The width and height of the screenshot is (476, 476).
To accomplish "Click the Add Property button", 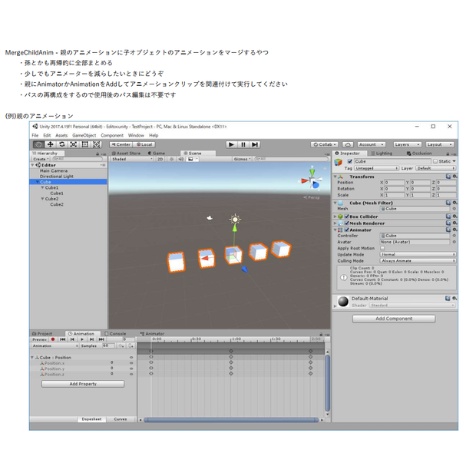I will pos(83,384).
